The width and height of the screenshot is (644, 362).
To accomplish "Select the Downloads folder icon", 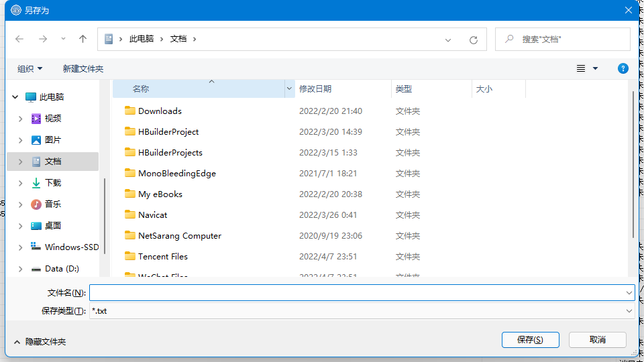I will pos(129,111).
